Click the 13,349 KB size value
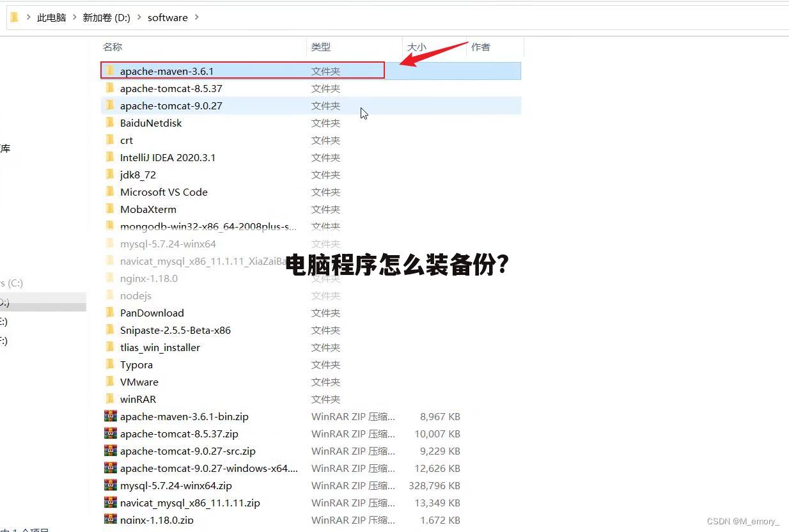The height and width of the screenshot is (532, 789). coord(437,503)
